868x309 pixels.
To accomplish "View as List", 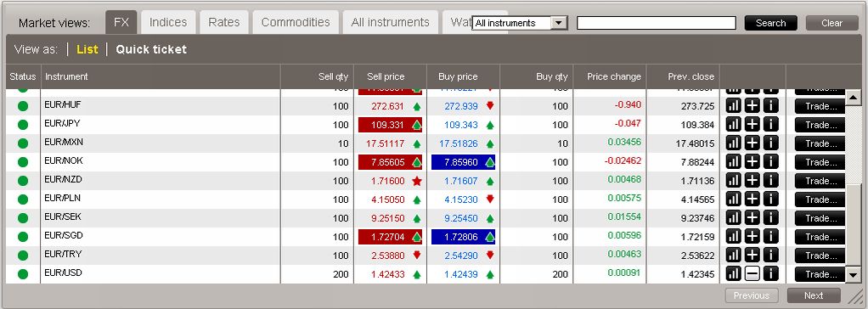I will tap(87, 49).
